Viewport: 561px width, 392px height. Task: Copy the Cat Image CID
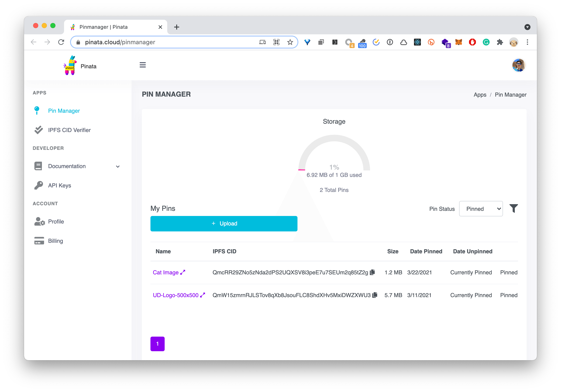pos(372,272)
